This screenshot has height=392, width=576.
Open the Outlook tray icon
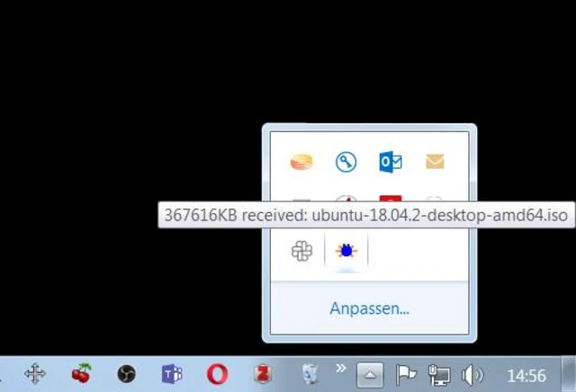point(391,162)
